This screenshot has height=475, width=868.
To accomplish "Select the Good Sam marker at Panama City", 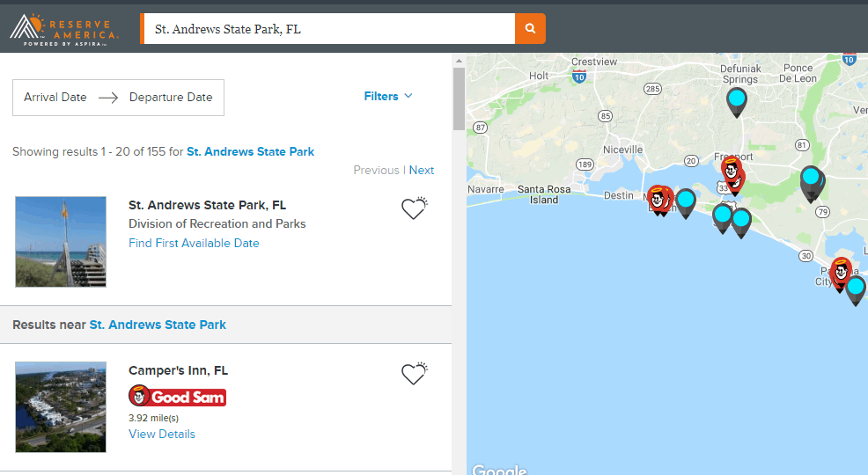I will tap(841, 274).
